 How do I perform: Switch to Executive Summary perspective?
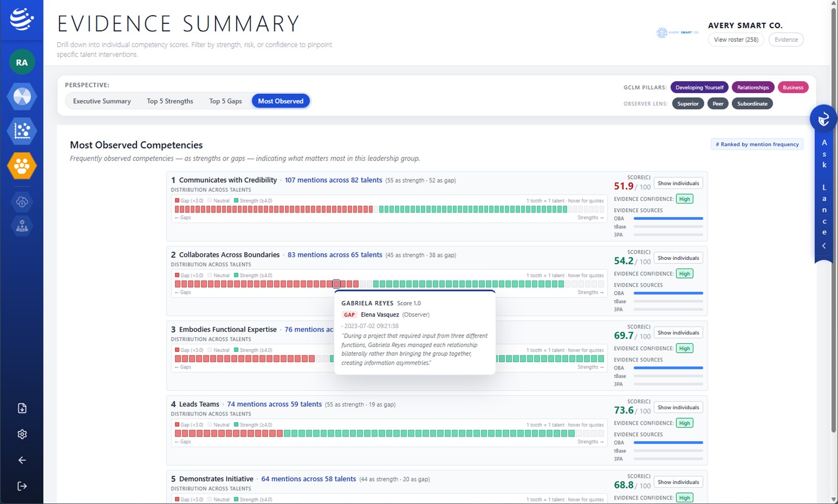102,101
